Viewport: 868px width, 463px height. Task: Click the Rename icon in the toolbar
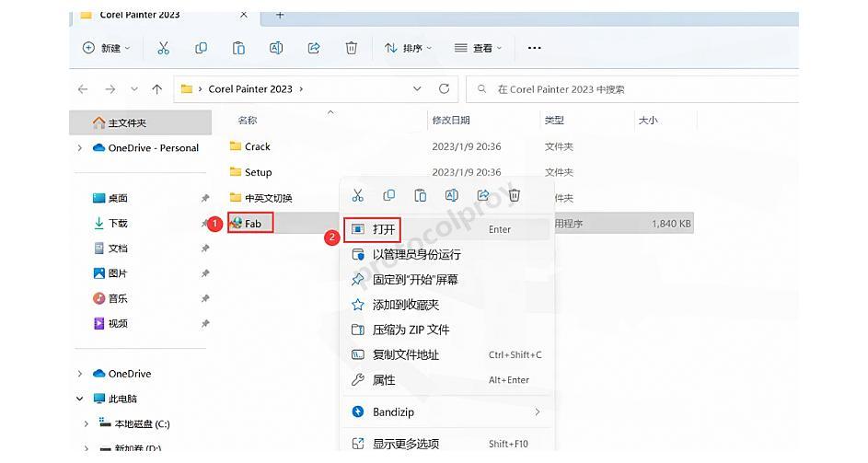[276, 48]
